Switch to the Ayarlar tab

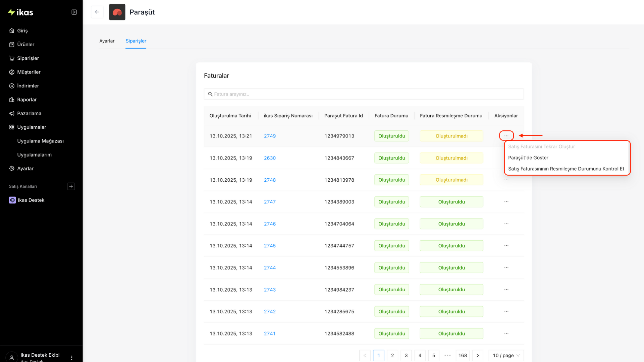pos(107,41)
